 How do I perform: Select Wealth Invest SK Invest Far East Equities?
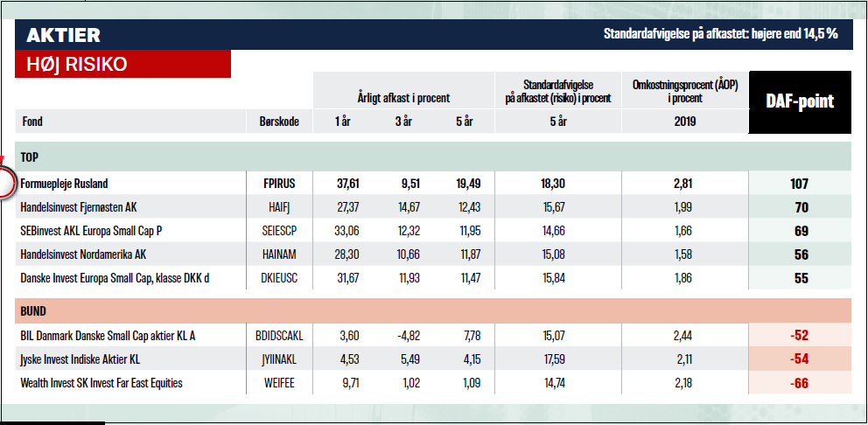[x=101, y=382]
